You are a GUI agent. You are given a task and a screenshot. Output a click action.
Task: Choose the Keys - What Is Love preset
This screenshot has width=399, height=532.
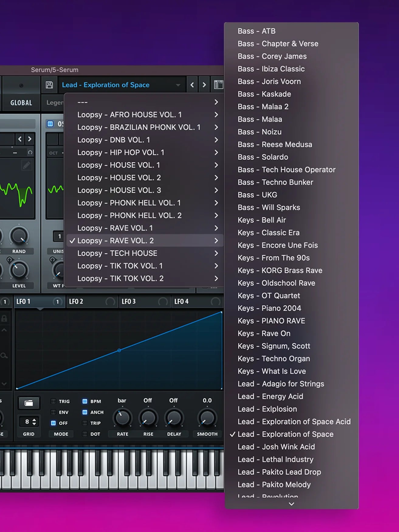[x=291, y=371]
